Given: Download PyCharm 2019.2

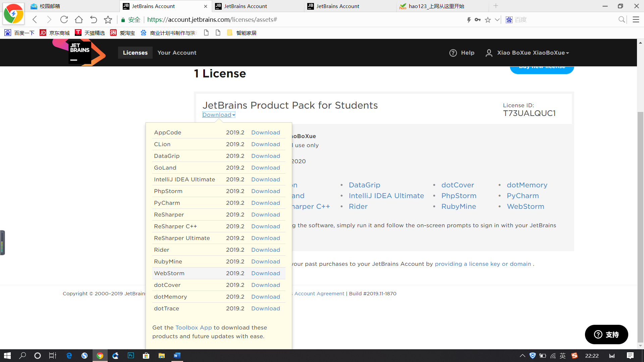Looking at the screenshot, I should coord(265,203).
